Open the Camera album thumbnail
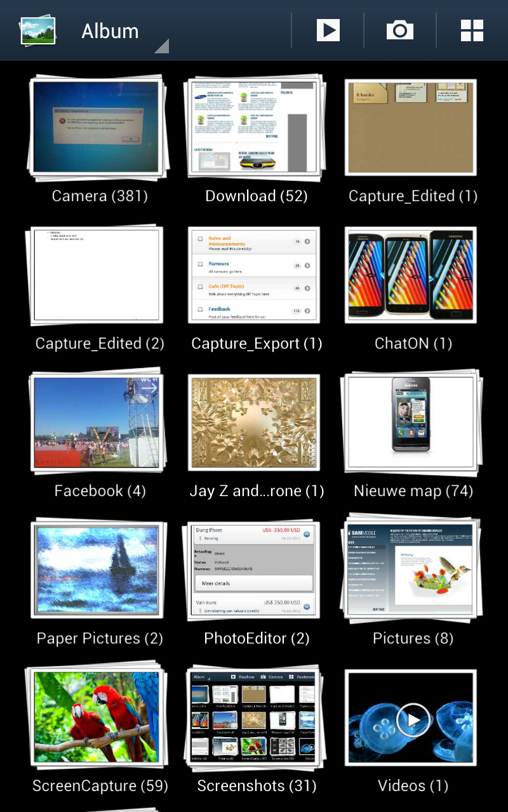This screenshot has width=508, height=812. [97, 127]
